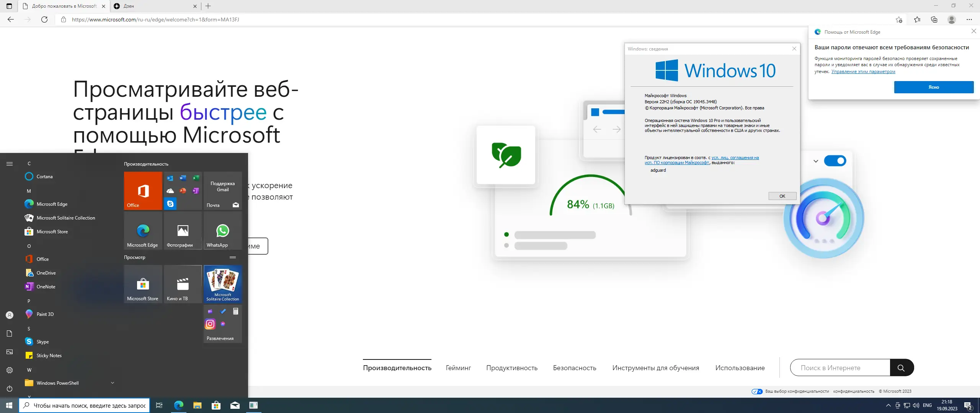This screenshot has height=413, width=980.
Task: Click the favorites star in the address bar
Action: point(899,20)
